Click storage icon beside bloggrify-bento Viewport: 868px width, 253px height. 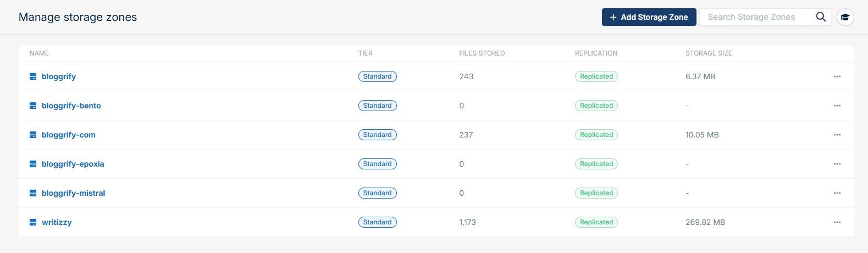33,106
